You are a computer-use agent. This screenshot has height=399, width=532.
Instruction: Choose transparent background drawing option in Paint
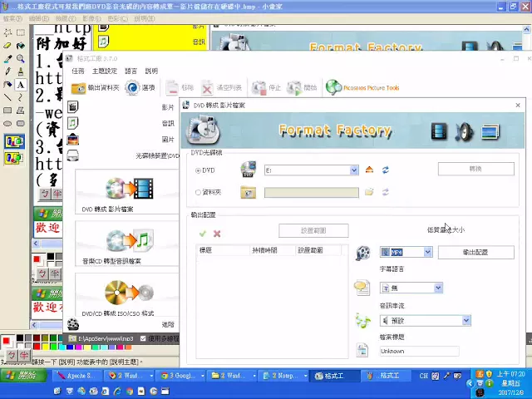[14, 158]
